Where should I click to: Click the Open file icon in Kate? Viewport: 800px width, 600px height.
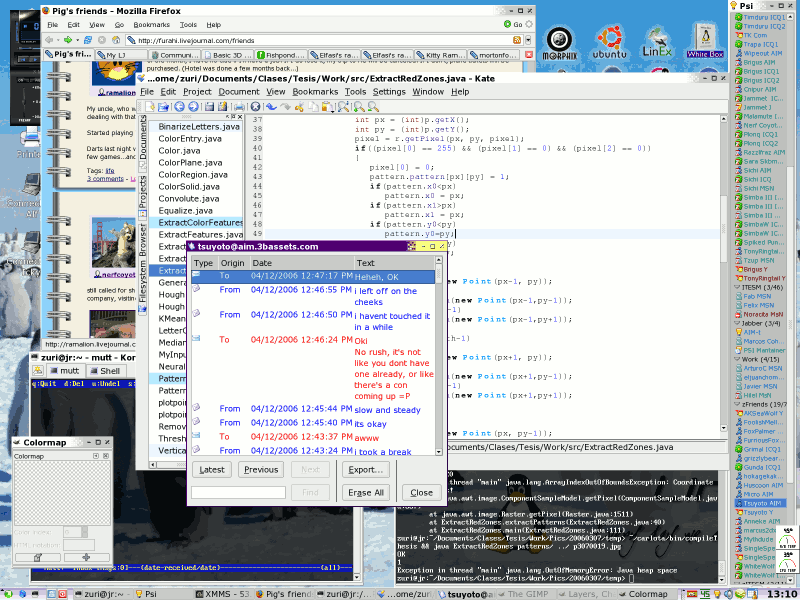click(162, 107)
